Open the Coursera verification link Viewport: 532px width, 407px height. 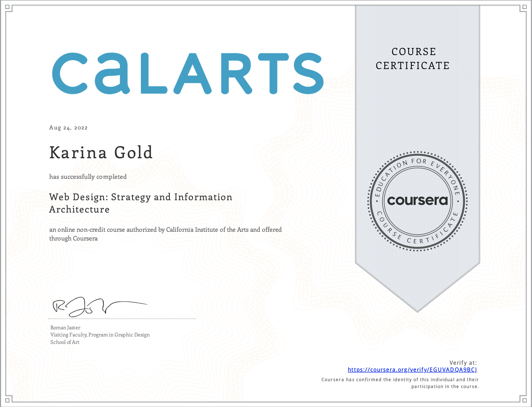pos(412,370)
